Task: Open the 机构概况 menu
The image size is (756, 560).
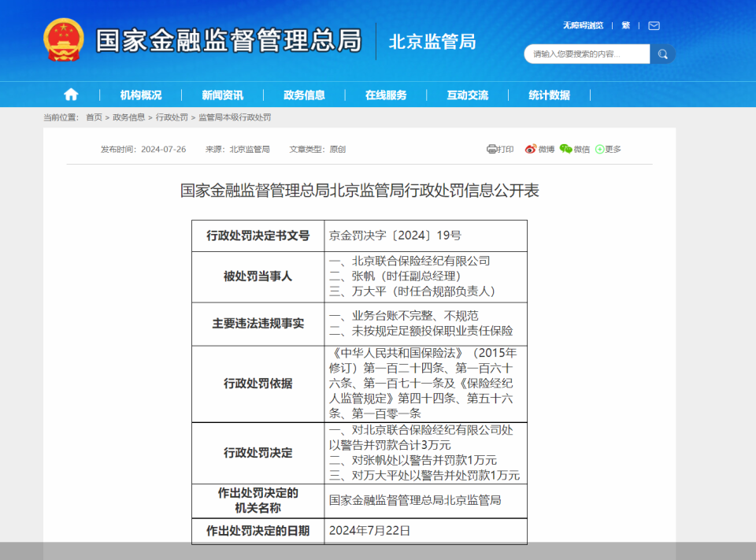Action: 141,95
